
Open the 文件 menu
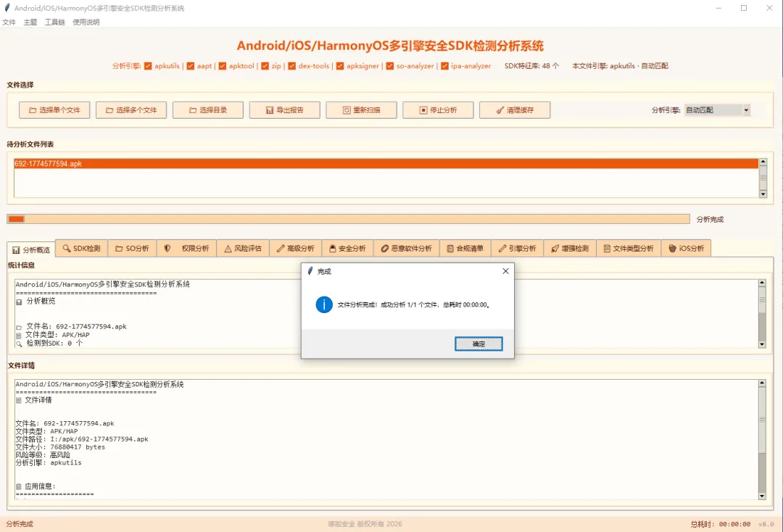pyautogui.click(x=9, y=22)
